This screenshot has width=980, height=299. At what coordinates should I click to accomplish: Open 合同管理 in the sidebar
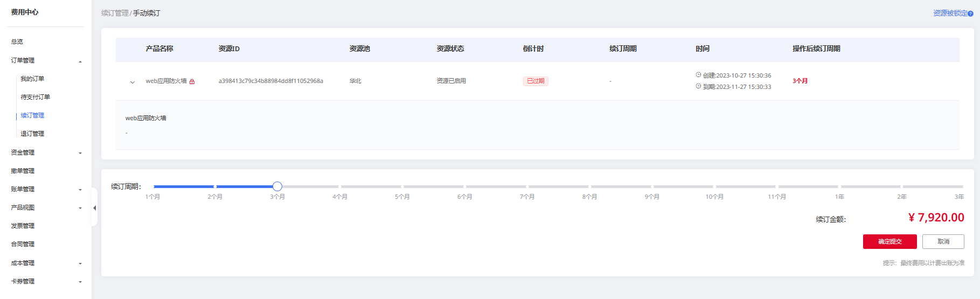coord(23,244)
